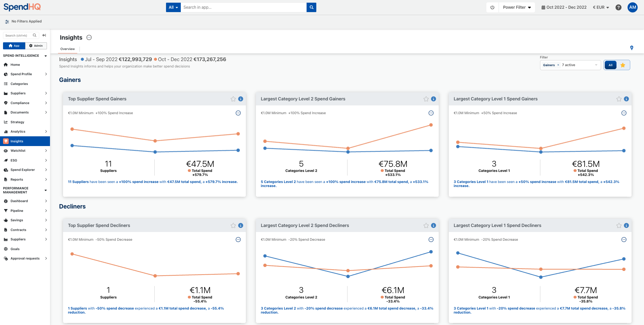Click the power icon in header
The height and width of the screenshot is (325, 644).
[x=492, y=7]
